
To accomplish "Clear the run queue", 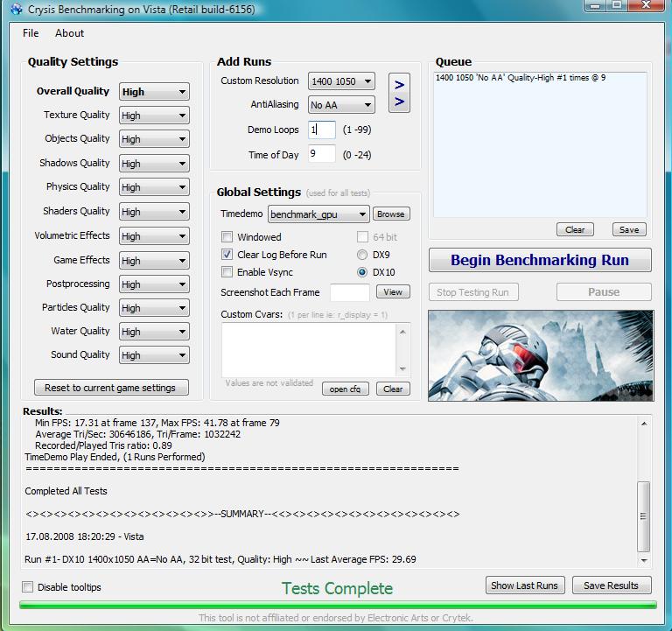I will coord(575,230).
